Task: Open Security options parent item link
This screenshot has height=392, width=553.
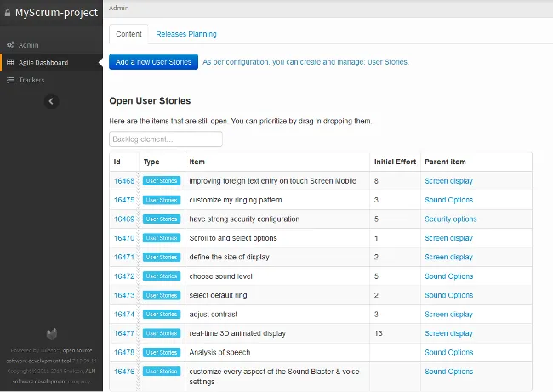Action: (450, 219)
